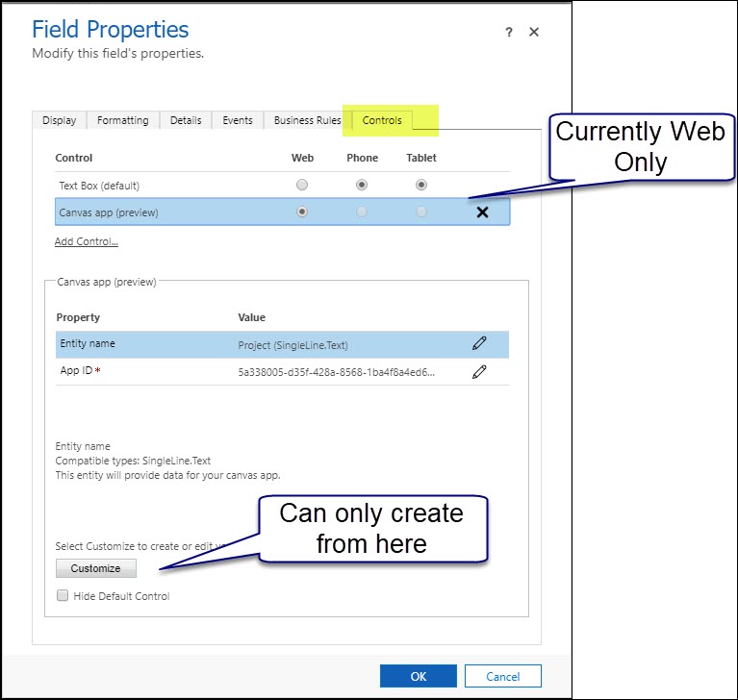
Task: Click the help question mark icon
Action: (x=509, y=33)
